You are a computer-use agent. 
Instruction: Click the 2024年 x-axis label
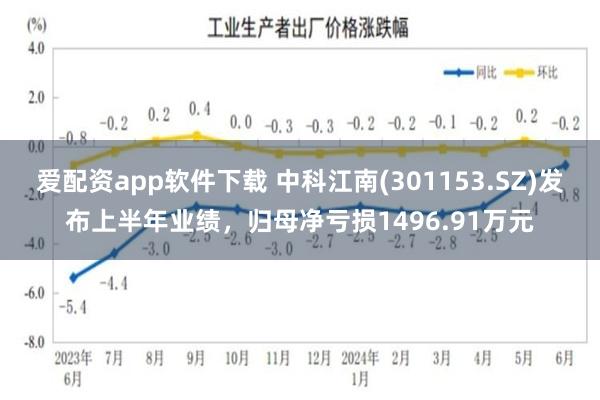click(360, 359)
